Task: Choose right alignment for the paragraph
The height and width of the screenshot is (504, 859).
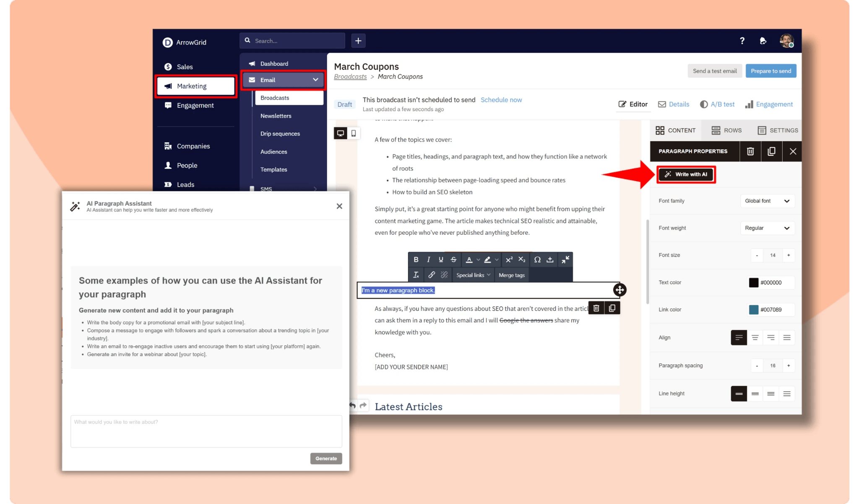Action: pyautogui.click(x=771, y=338)
